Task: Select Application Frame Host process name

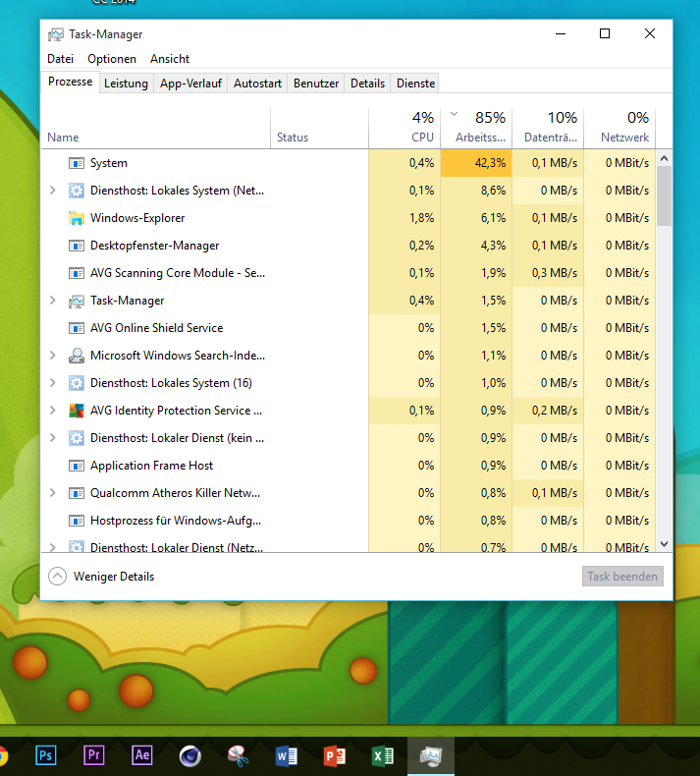Action: pyautogui.click(x=151, y=466)
